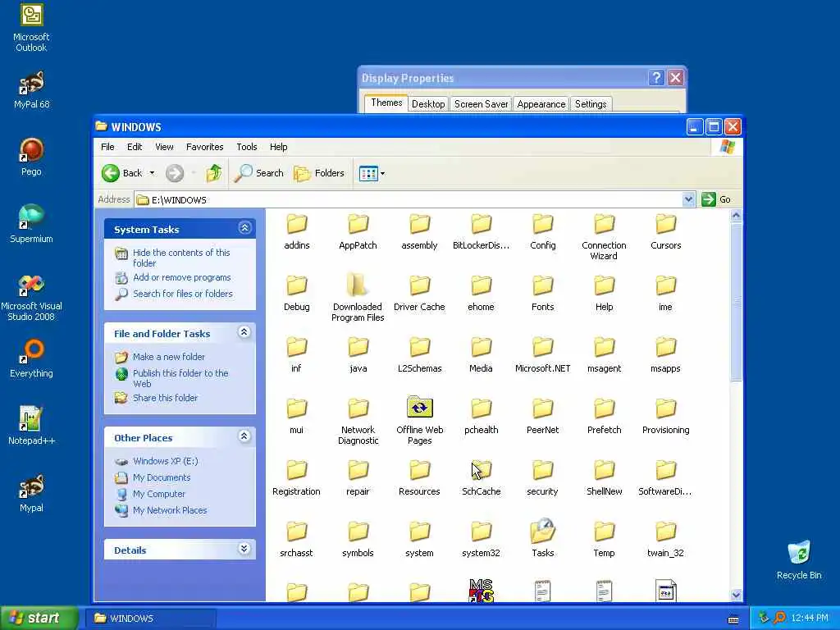The width and height of the screenshot is (840, 630).
Task: Open the Search toolbar button
Action: (258, 173)
